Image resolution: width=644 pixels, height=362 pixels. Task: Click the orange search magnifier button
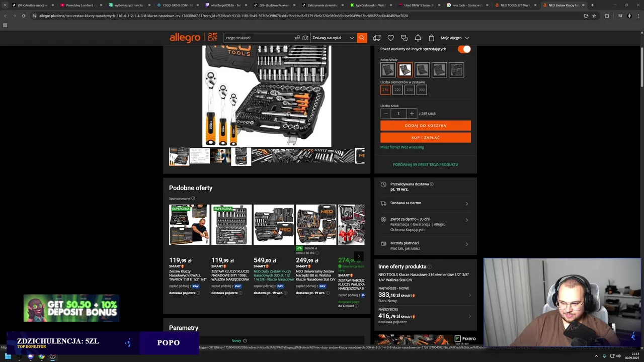click(x=362, y=38)
